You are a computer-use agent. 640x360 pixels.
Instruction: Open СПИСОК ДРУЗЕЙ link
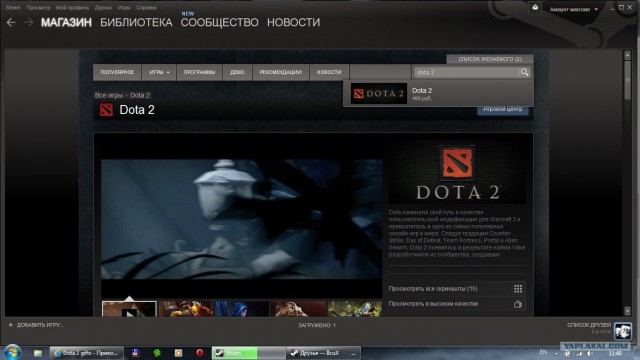[589, 325]
